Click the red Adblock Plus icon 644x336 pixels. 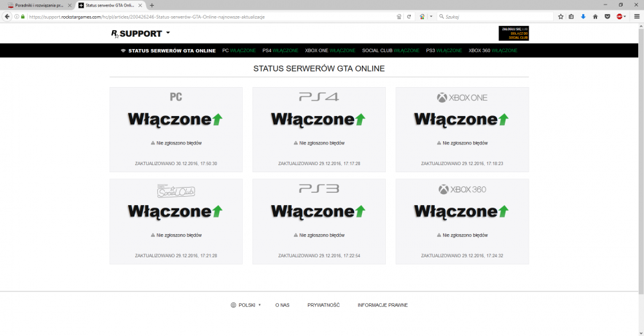coord(620,17)
